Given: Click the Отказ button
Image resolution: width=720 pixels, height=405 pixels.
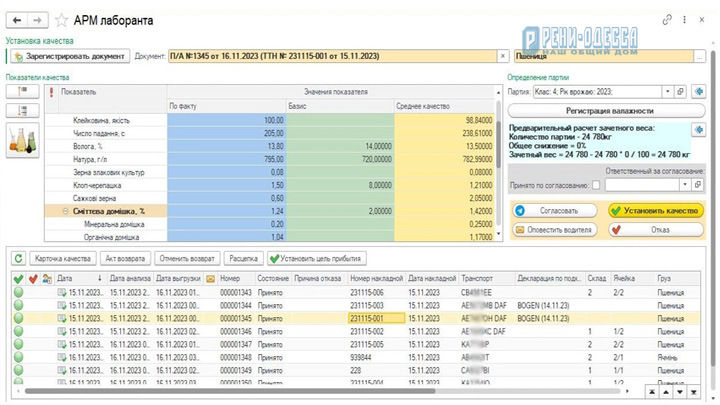Looking at the screenshot, I should point(656,230).
